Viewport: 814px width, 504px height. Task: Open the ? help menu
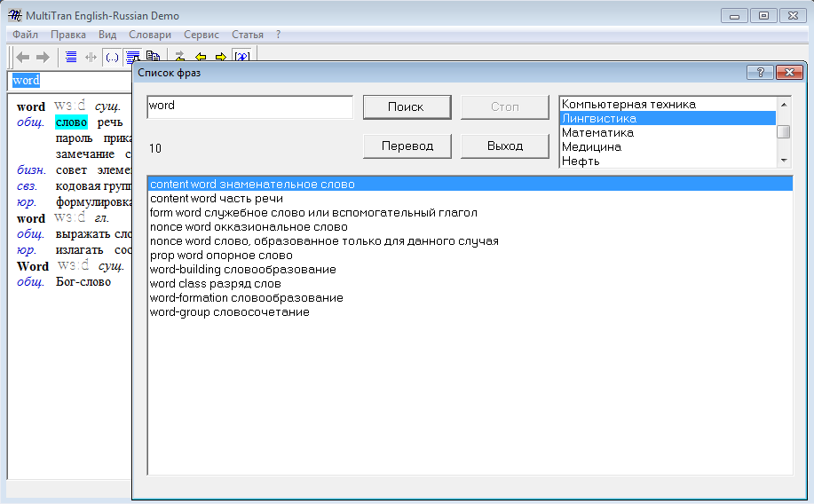coord(278,35)
